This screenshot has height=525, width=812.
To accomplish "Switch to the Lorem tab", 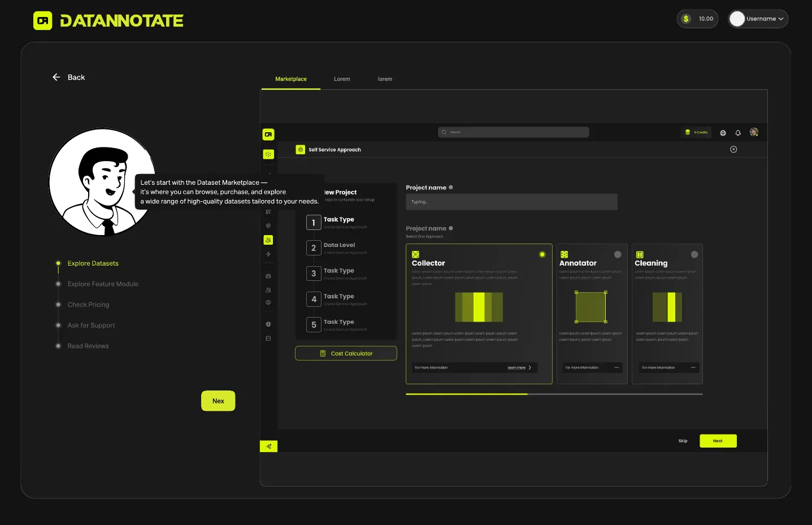I will click(x=342, y=79).
